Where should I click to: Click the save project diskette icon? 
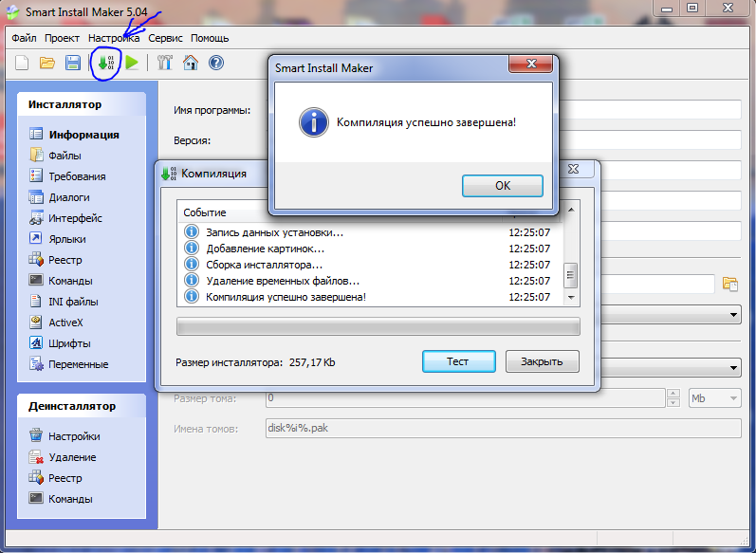(72, 64)
